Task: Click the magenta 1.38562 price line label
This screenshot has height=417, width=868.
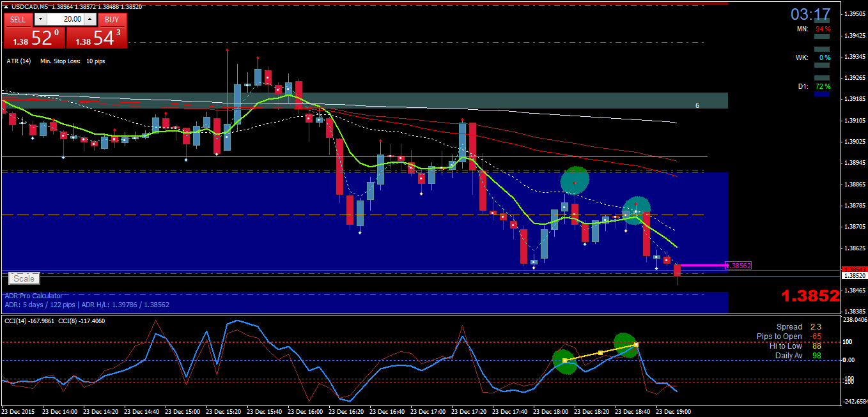Action: (x=738, y=266)
